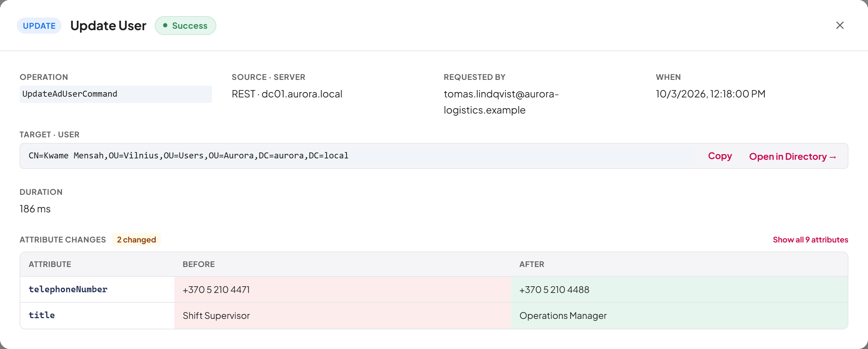The width and height of the screenshot is (868, 349).
Task: Show all 9 attributes
Action: point(810,240)
